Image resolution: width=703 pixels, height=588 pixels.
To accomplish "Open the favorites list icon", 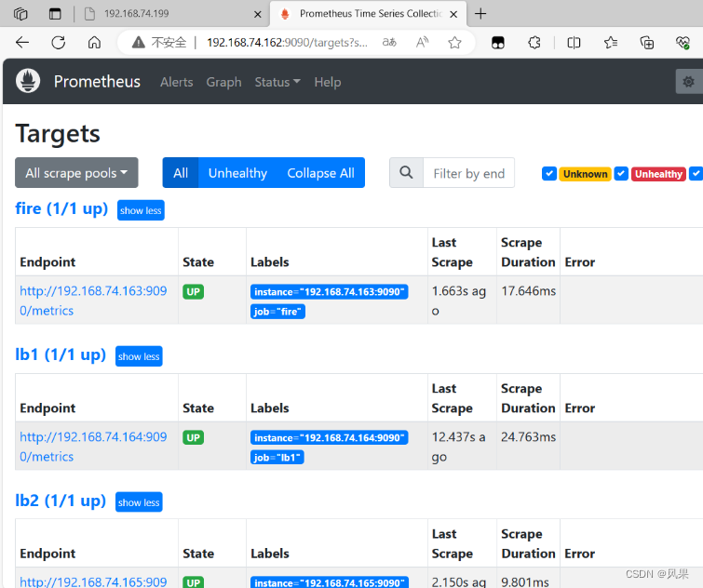I will click(610, 43).
